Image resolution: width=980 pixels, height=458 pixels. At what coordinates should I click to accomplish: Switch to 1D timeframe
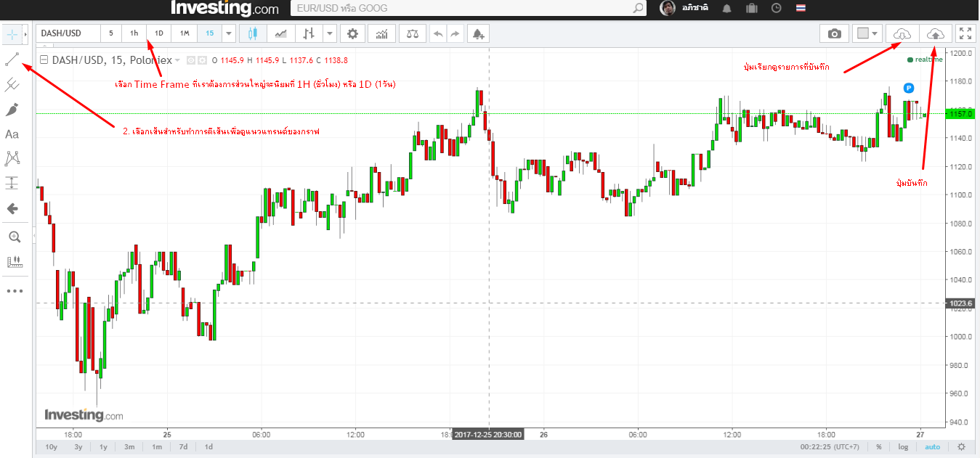coord(159,33)
